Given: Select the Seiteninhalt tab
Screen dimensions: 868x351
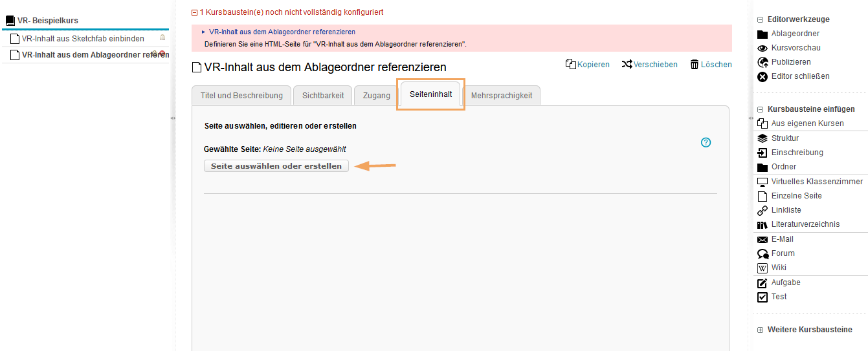Looking at the screenshot, I should click(430, 94).
